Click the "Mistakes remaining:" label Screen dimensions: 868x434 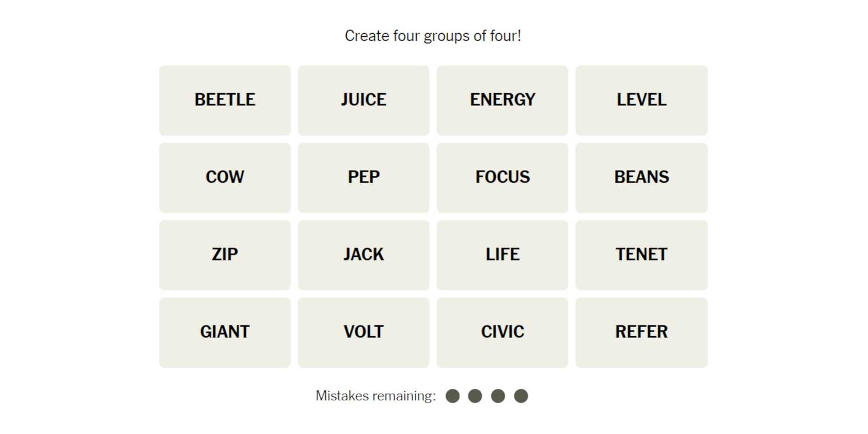pyautogui.click(x=376, y=396)
